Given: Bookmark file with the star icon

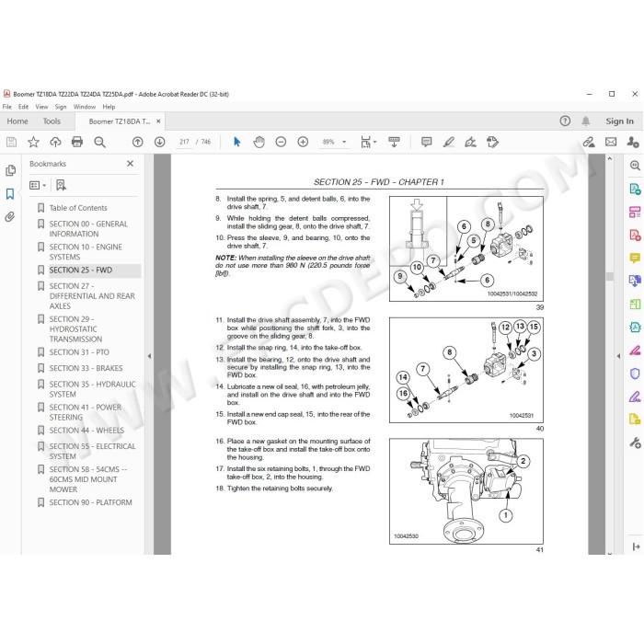Looking at the screenshot, I should click(x=33, y=142).
